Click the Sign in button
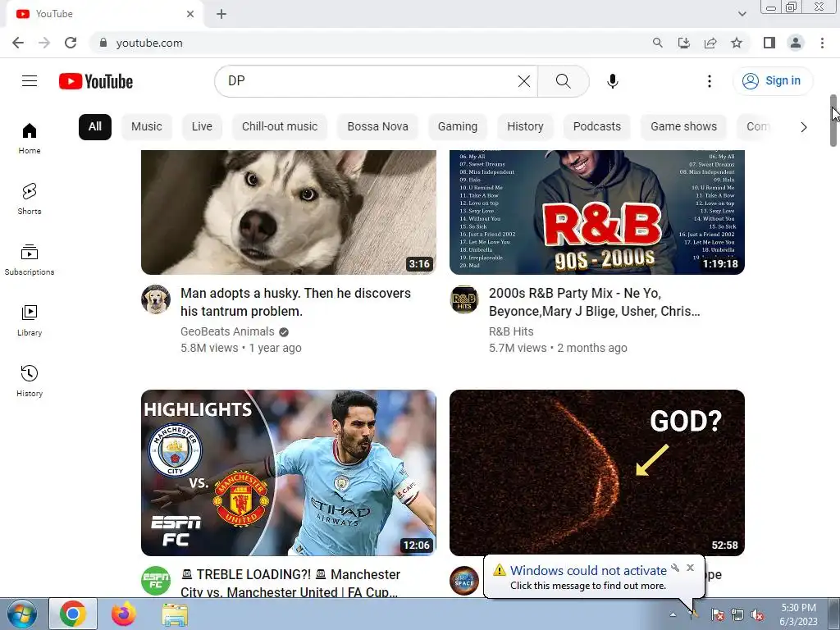 point(773,81)
